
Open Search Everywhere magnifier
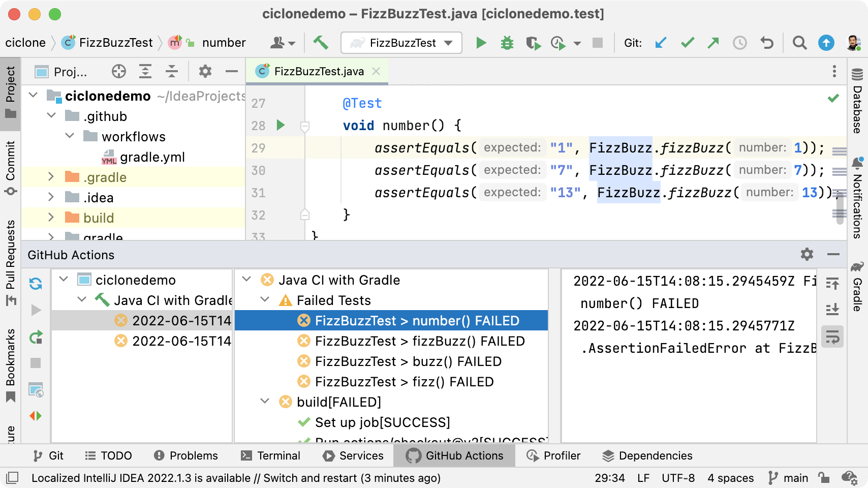tap(799, 43)
